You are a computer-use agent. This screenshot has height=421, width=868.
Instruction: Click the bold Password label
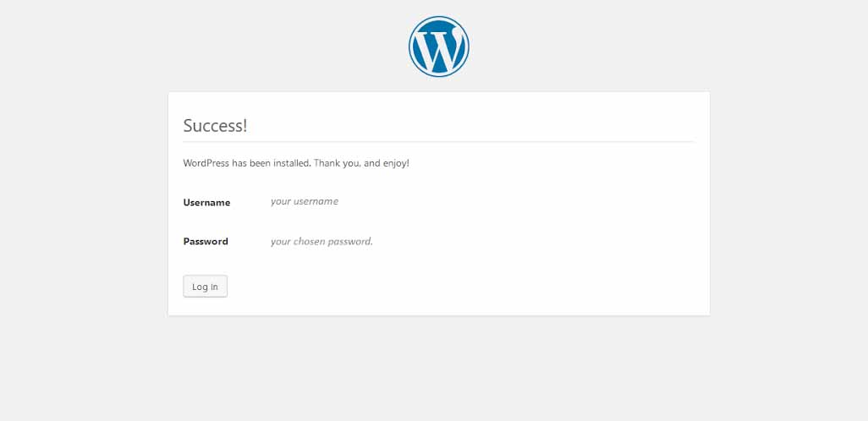point(206,242)
